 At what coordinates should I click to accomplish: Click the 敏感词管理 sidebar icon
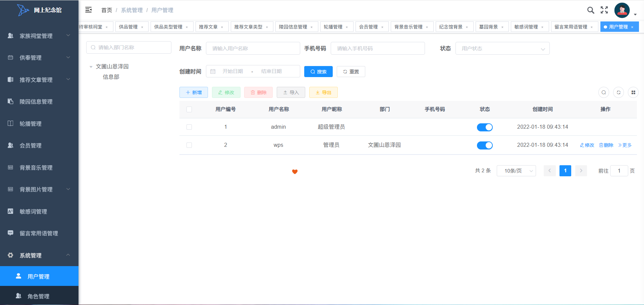coord(10,211)
